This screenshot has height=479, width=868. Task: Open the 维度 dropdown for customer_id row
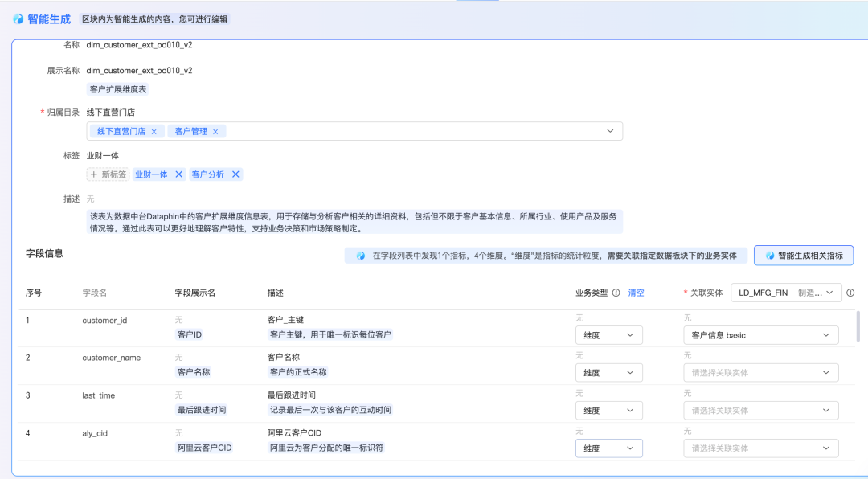(x=608, y=334)
